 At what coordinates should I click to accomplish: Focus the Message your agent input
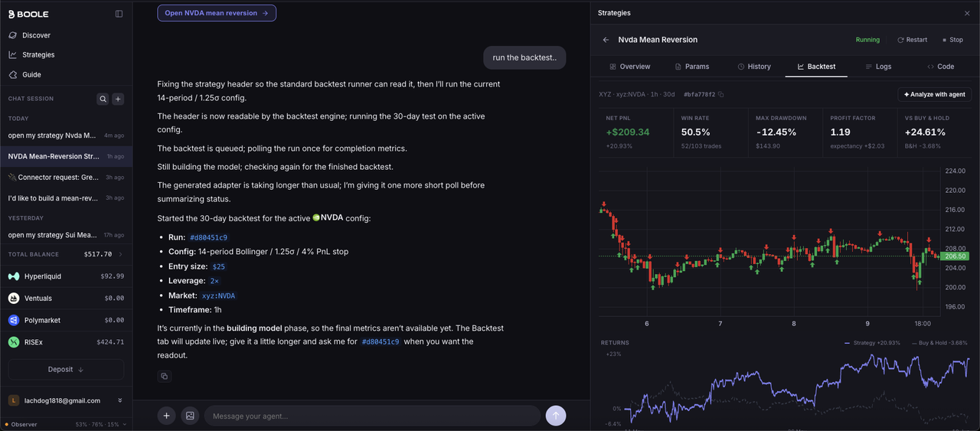point(372,416)
